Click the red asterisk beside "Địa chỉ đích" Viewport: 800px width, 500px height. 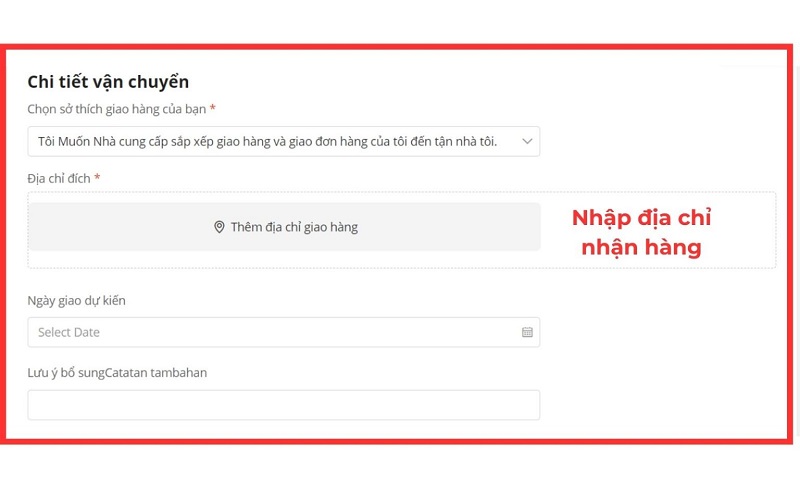(97, 178)
